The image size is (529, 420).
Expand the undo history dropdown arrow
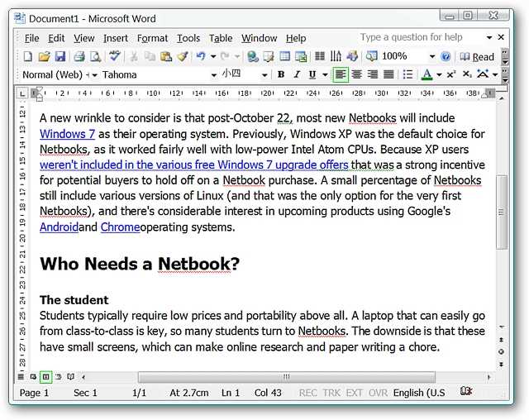coord(213,56)
